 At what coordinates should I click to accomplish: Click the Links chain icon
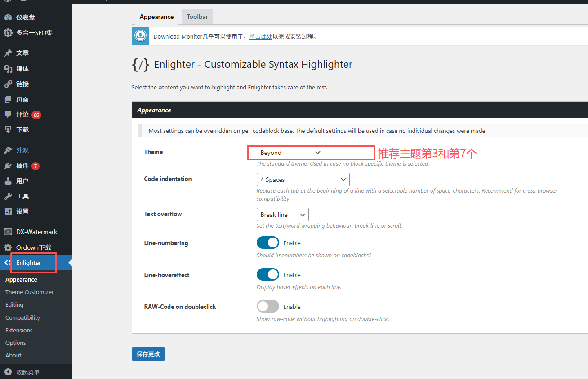8,84
